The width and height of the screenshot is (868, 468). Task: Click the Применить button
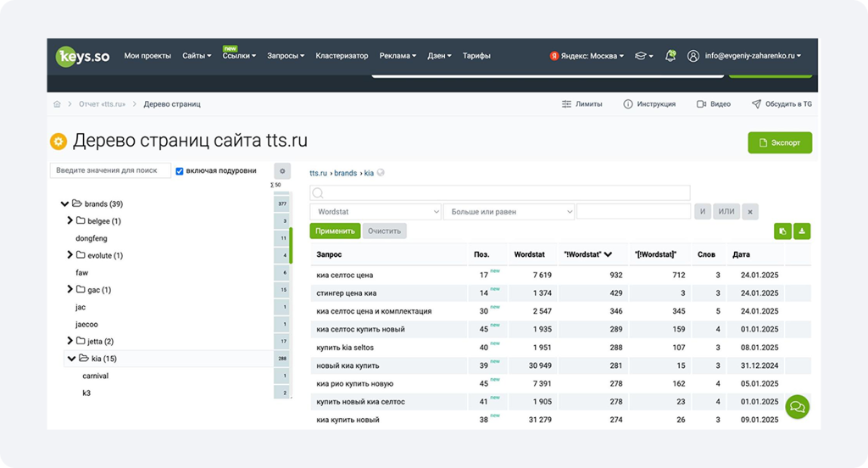[335, 231]
